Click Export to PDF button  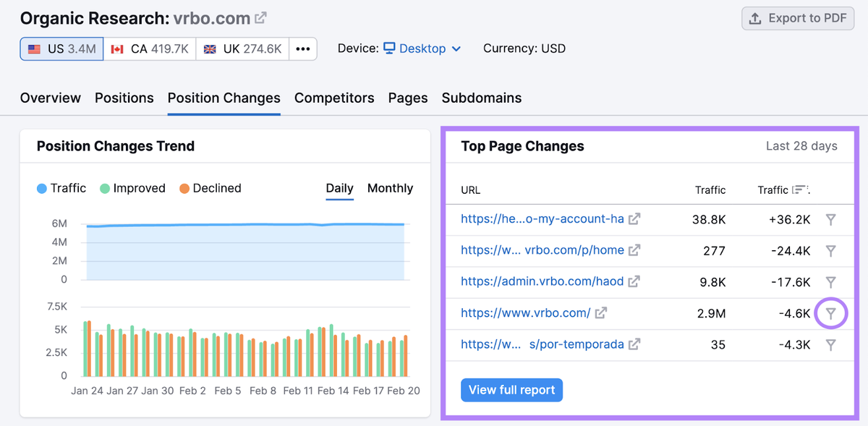click(x=797, y=19)
